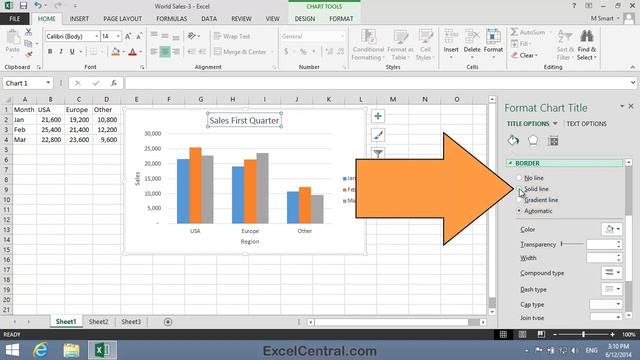Click the Insert Function fx icon
This screenshot has width=640, height=360.
click(114, 83)
